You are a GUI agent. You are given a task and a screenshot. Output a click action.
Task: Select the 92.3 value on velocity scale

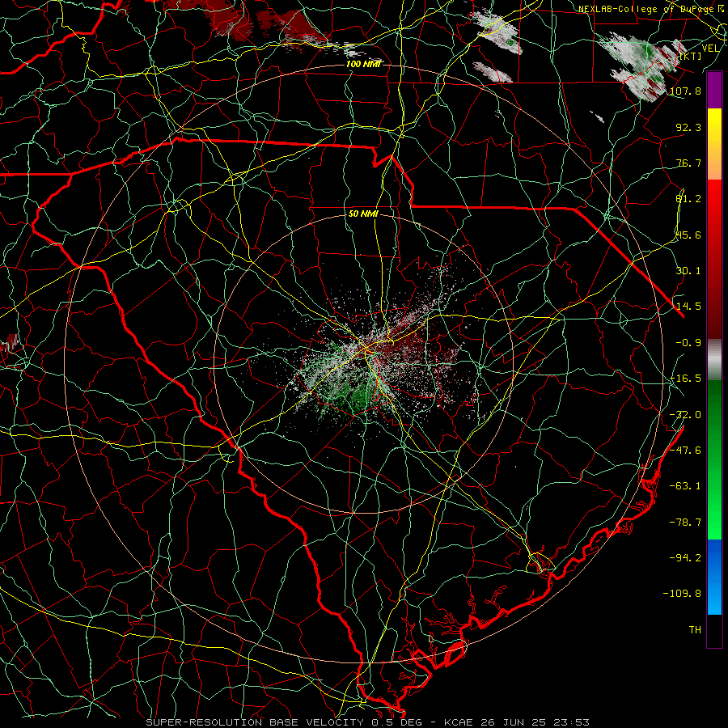point(688,127)
